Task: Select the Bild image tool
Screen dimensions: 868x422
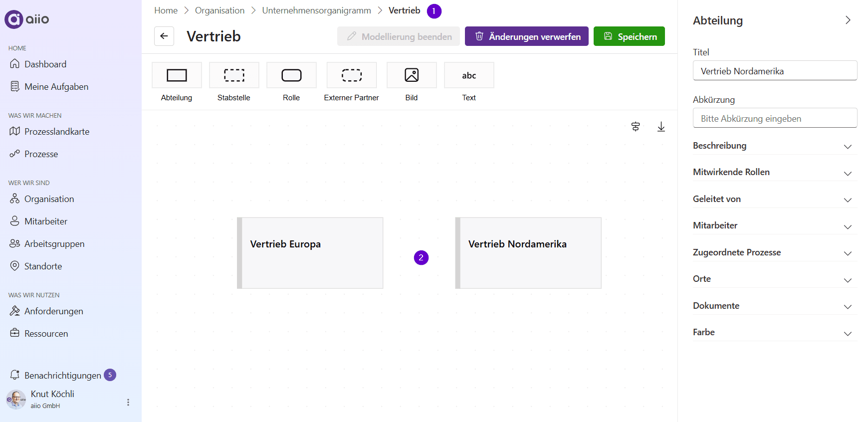Action: pyautogui.click(x=412, y=75)
